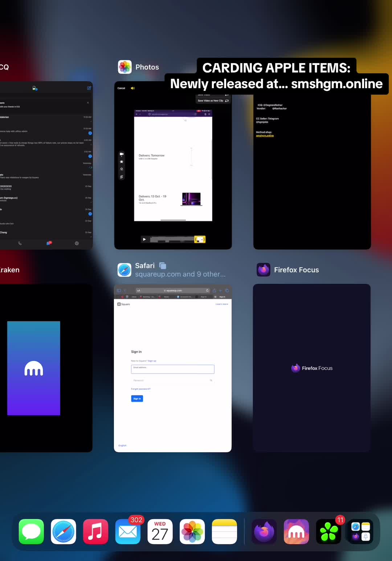
Task: Tap blue Sign in button on Square
Action: click(137, 398)
